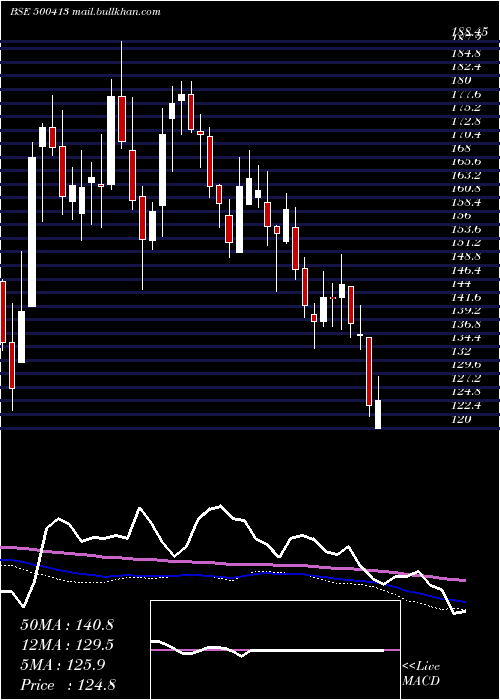Select the 163.2 price axis label

pyautogui.click(x=466, y=175)
